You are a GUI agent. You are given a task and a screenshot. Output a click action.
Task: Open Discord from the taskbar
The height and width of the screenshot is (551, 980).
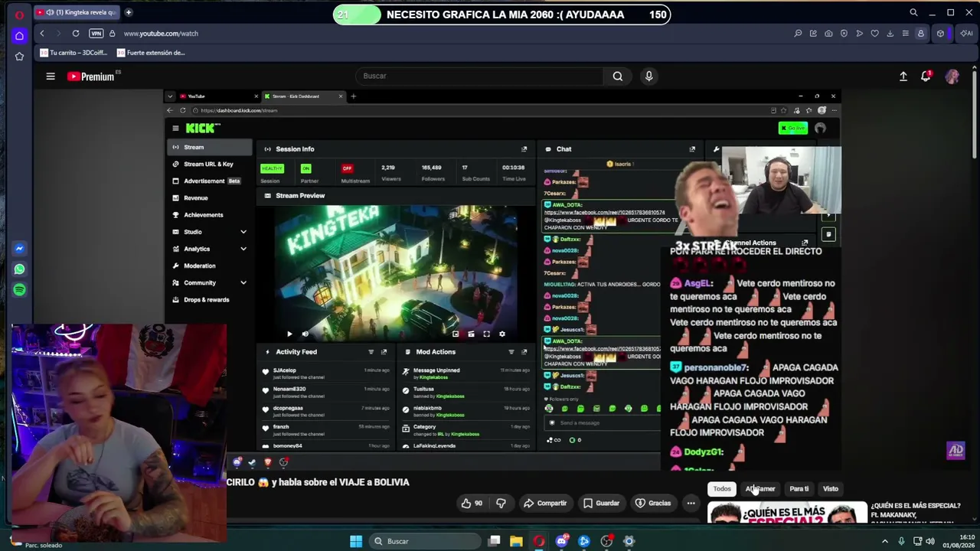tap(562, 541)
